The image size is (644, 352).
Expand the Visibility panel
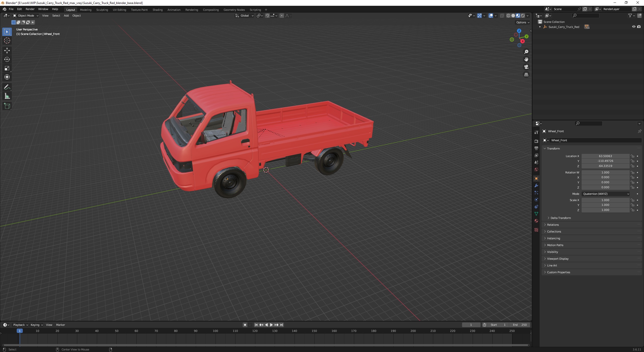click(x=552, y=252)
